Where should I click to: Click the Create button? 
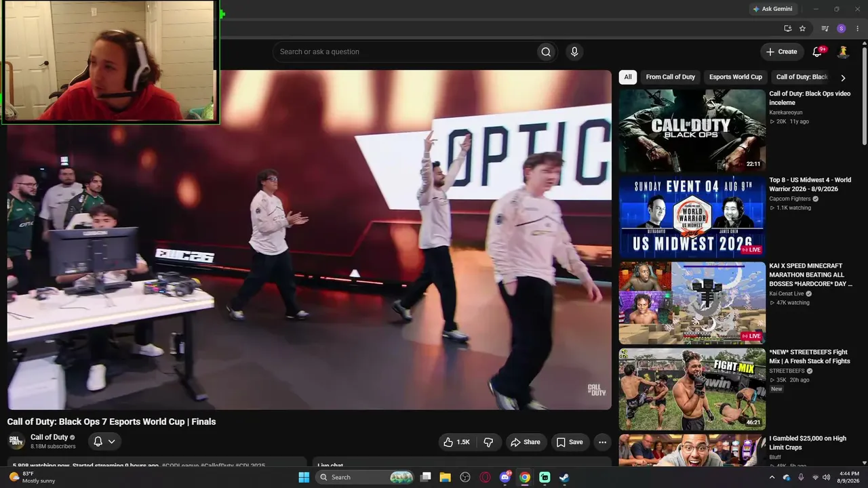pos(782,52)
